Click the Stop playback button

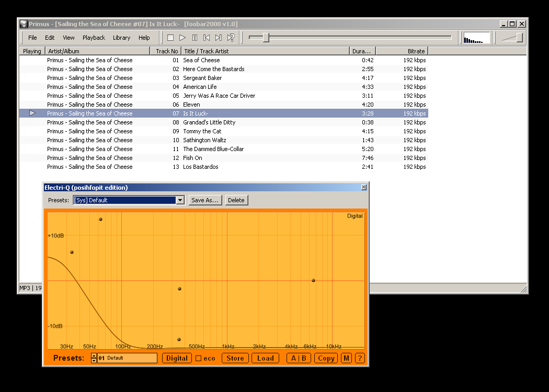pyautogui.click(x=170, y=38)
